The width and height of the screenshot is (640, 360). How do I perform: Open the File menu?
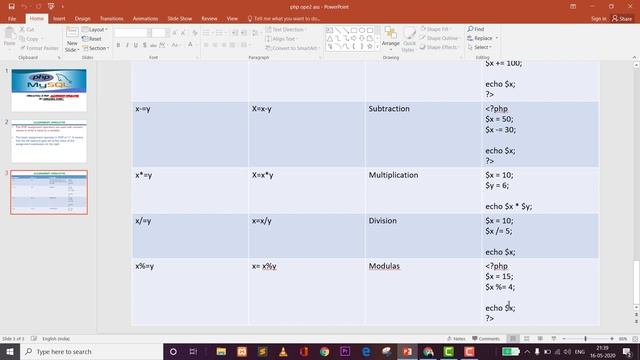(12, 19)
